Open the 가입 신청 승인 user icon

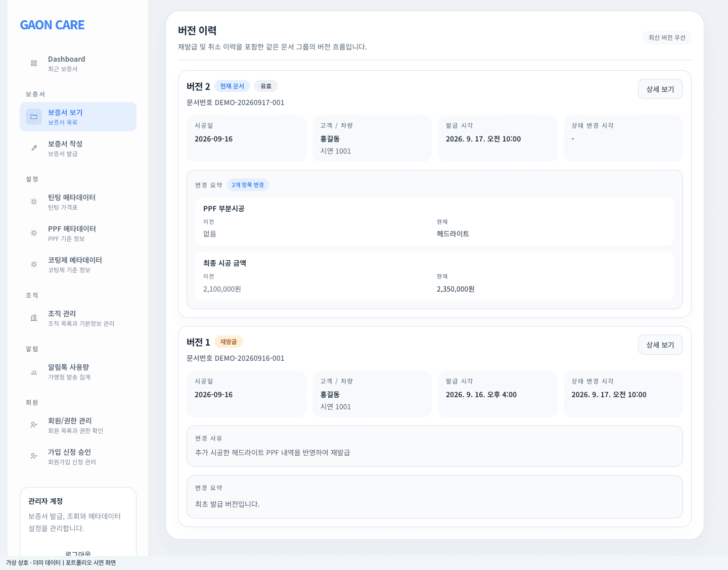pos(34,456)
